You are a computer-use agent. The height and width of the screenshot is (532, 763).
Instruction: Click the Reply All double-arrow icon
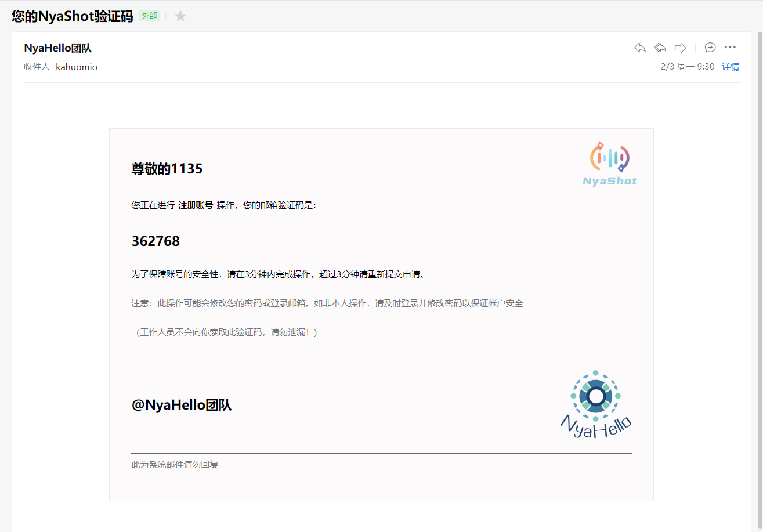pyautogui.click(x=660, y=48)
